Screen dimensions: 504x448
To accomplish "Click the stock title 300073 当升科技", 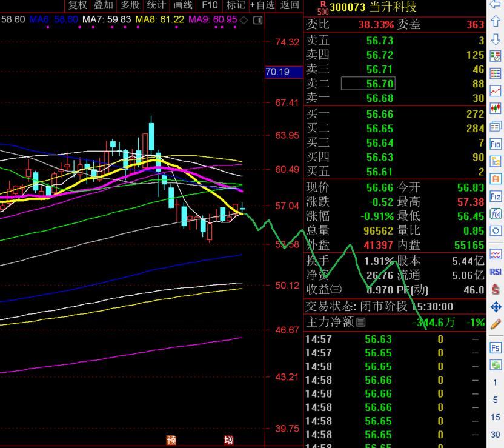I will pos(373,7).
